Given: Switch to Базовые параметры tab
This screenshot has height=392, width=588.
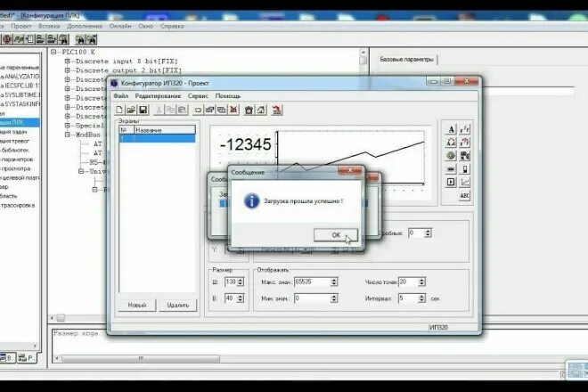Looking at the screenshot, I should point(406,60).
